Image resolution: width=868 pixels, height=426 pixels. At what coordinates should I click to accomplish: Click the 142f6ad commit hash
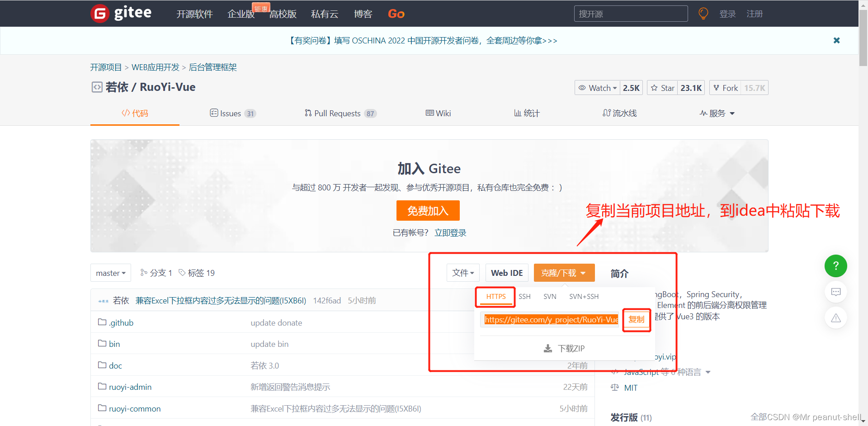(x=327, y=300)
